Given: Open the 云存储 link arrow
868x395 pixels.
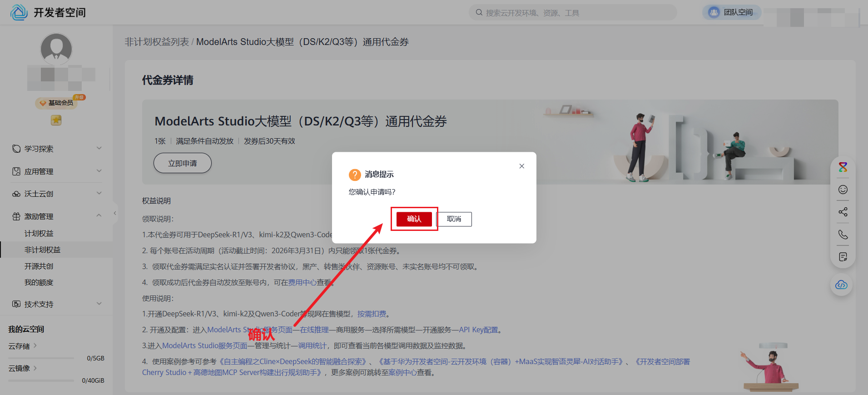Looking at the screenshot, I should pyautogui.click(x=35, y=345).
